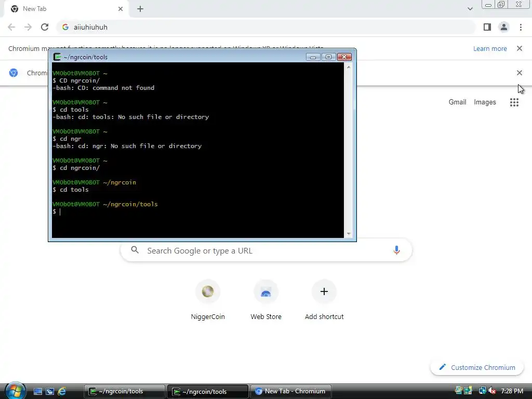Click Switch between windows quick launch icon
This screenshot has width=532, height=399.
(x=50, y=391)
